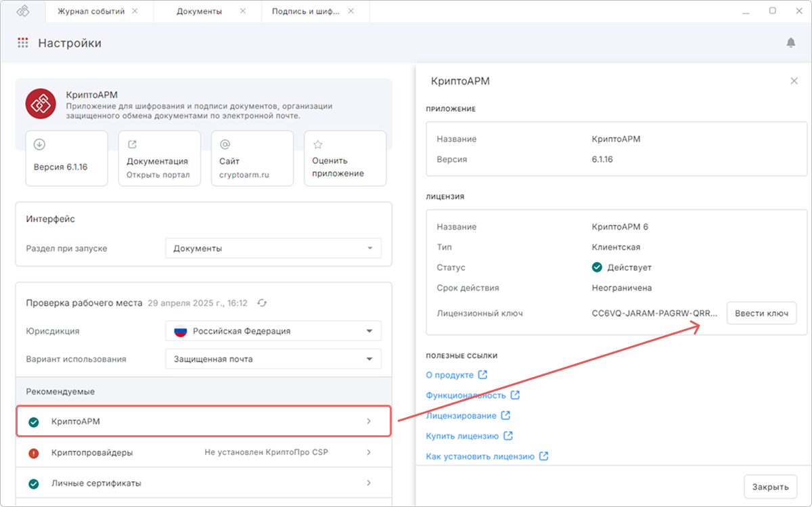Image resolution: width=812 pixels, height=507 pixels.
Task: Close the КриптоАРМ side panel with X
Action: (x=794, y=81)
